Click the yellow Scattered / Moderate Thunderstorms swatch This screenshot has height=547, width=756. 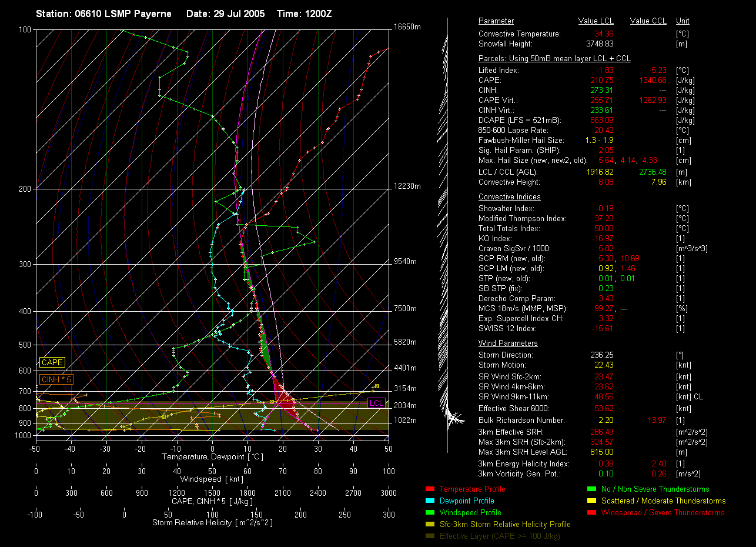[591, 501]
